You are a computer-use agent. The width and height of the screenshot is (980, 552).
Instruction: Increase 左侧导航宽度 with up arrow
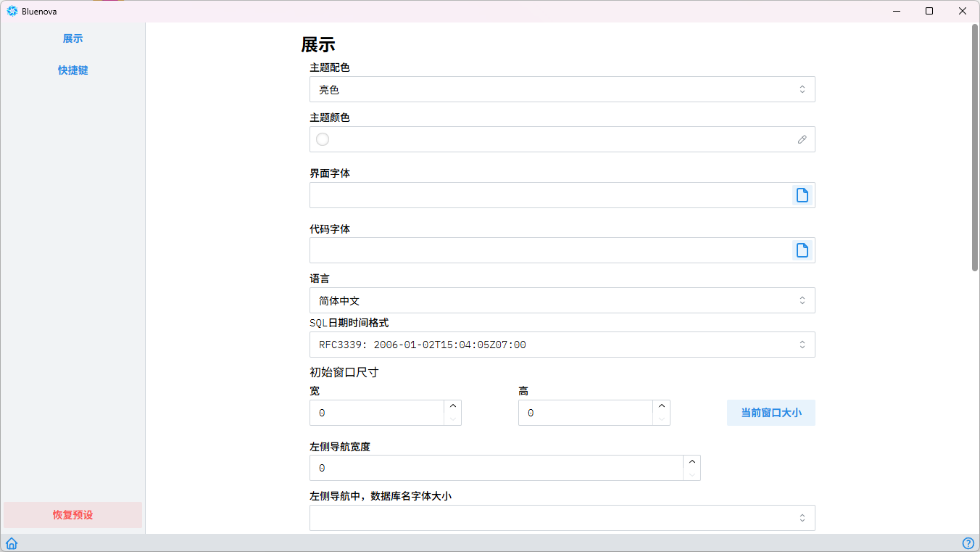[x=692, y=461]
